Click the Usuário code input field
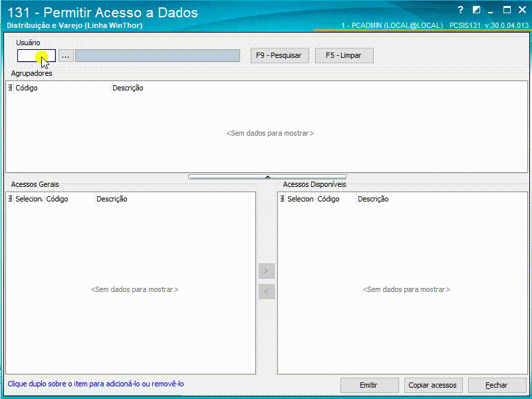 (37, 56)
